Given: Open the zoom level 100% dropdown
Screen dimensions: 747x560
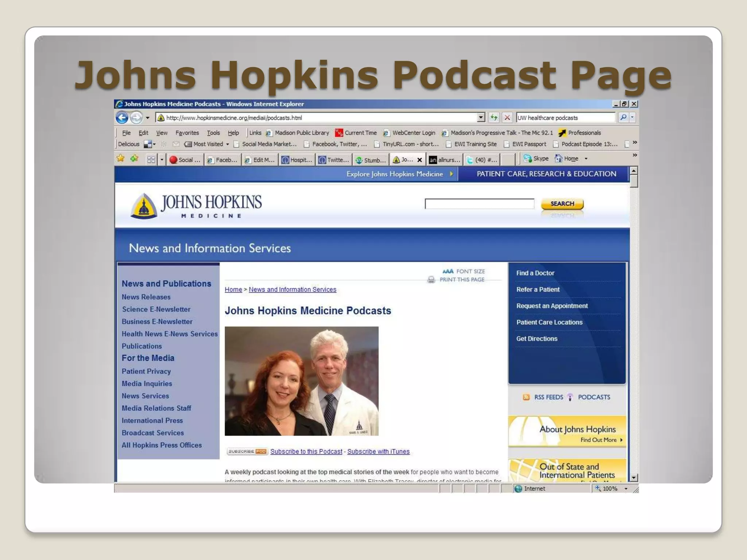Looking at the screenshot, I should (626, 489).
